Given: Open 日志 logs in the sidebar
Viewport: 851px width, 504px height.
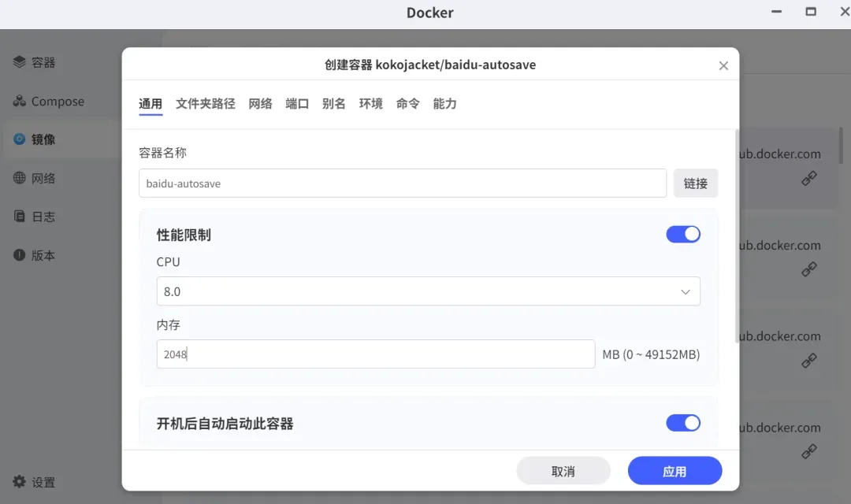Looking at the screenshot, I should 35,217.
